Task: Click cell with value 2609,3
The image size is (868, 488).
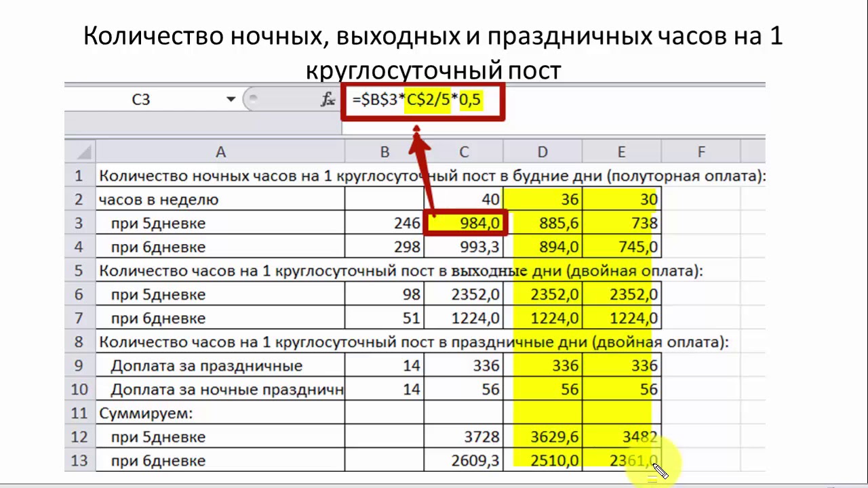Action: pos(464,460)
